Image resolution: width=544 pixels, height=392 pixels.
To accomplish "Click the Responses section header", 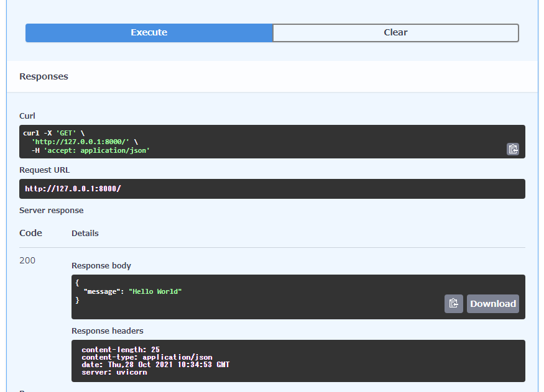I will click(x=44, y=76).
